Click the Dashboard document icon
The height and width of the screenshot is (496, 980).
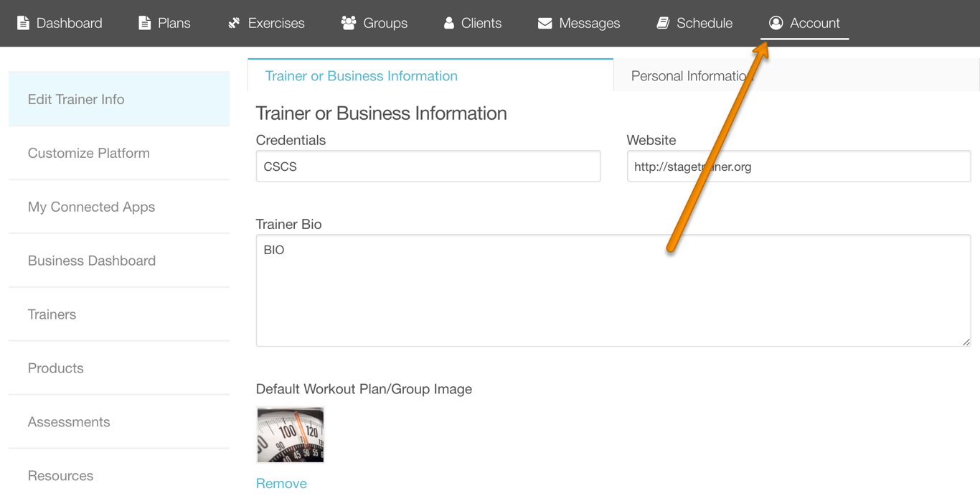[23, 23]
